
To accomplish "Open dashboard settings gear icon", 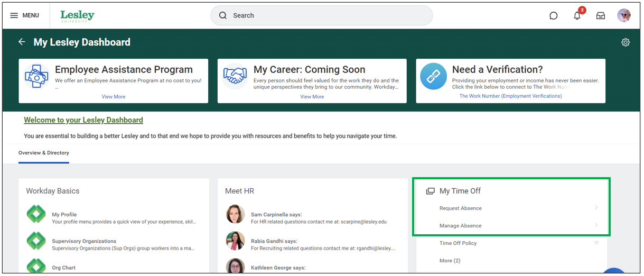I will pos(626,42).
